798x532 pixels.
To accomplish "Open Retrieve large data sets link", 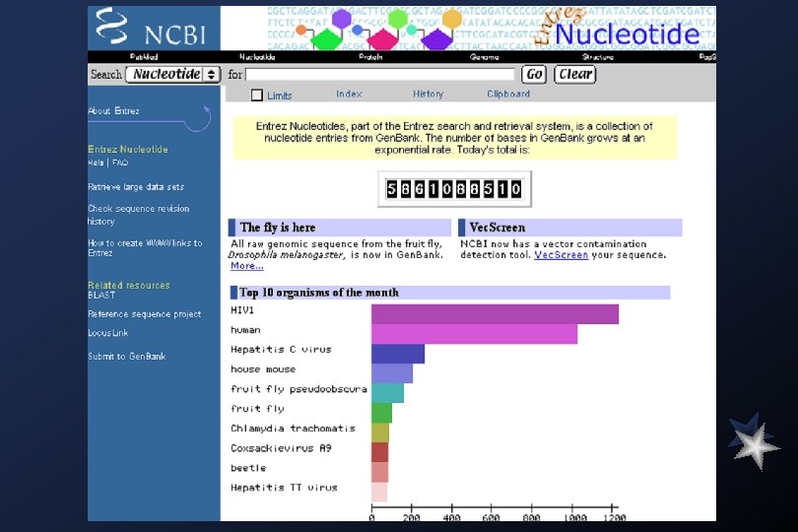I will click(x=136, y=187).
